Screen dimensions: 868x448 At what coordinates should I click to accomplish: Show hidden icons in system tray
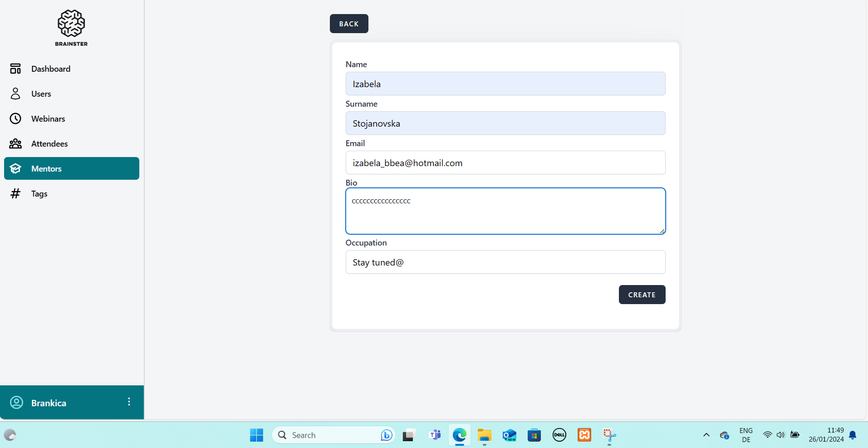tap(706, 435)
